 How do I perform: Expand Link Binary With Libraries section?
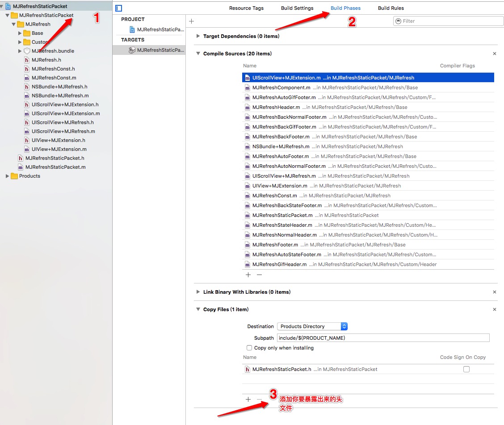198,292
